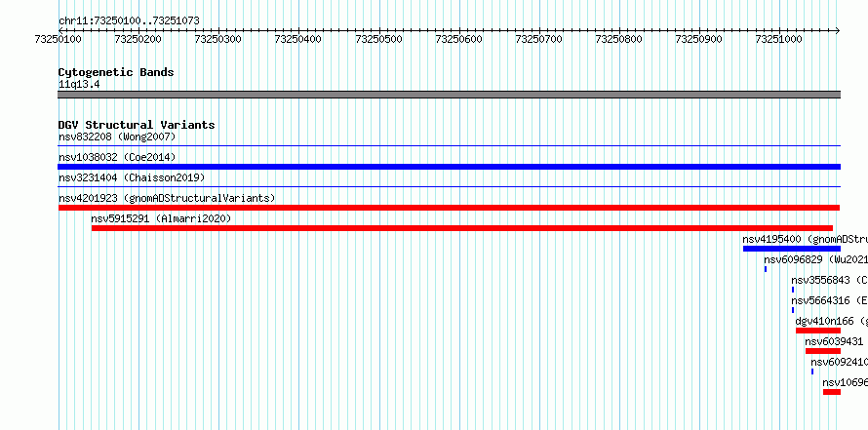The height and width of the screenshot is (430, 868).
Task: Click ruler position 73250100
Action: [59, 39]
